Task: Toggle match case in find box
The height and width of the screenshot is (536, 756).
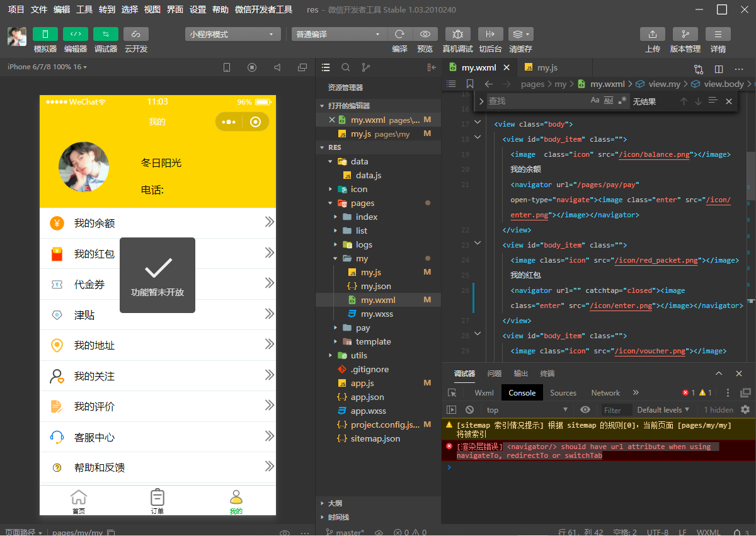Action: pos(595,100)
